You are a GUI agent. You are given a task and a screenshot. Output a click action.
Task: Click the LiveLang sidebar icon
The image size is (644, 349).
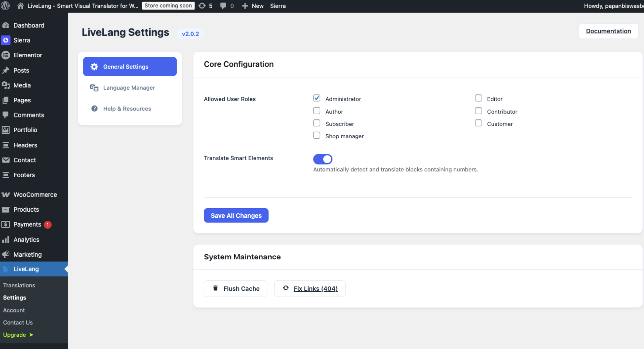click(x=6, y=269)
